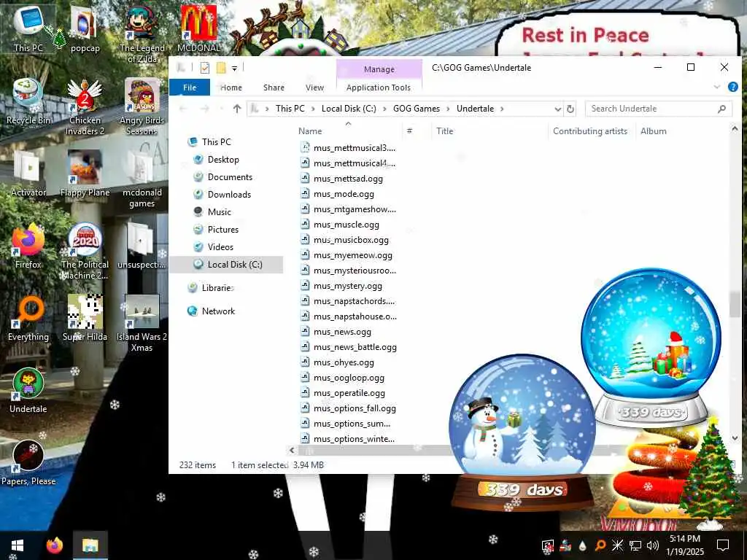Click the chevron after Local Disk (C:) breadcrumb
The height and width of the screenshot is (560, 747).
384,109
